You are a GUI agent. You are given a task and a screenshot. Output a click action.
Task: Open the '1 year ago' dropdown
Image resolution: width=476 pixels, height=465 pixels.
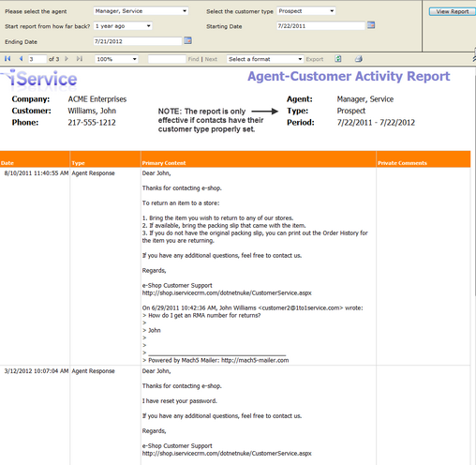click(x=123, y=26)
